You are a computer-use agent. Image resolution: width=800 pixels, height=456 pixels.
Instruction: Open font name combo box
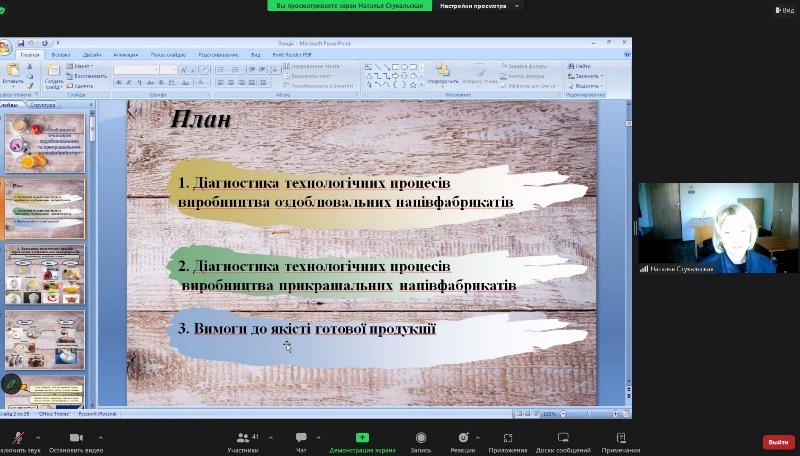pos(136,70)
